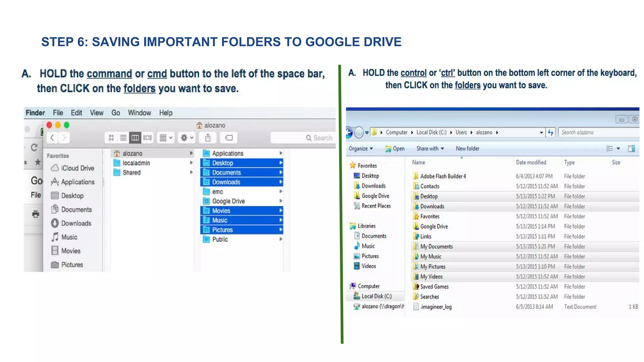Click the Explorer forward navigation button
This screenshot has height=362, width=644.
pyautogui.click(x=359, y=133)
